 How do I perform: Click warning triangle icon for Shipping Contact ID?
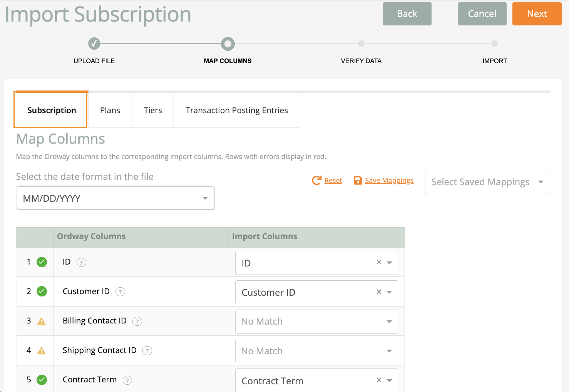tap(41, 350)
